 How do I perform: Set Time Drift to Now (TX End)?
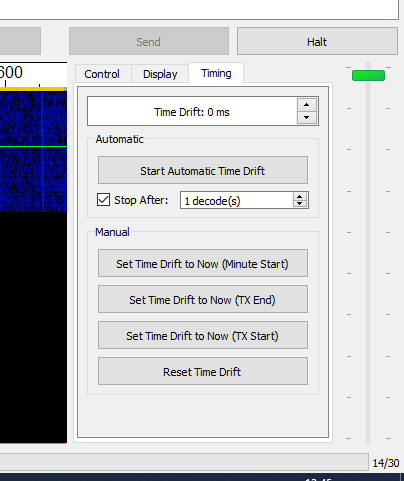[203, 299]
